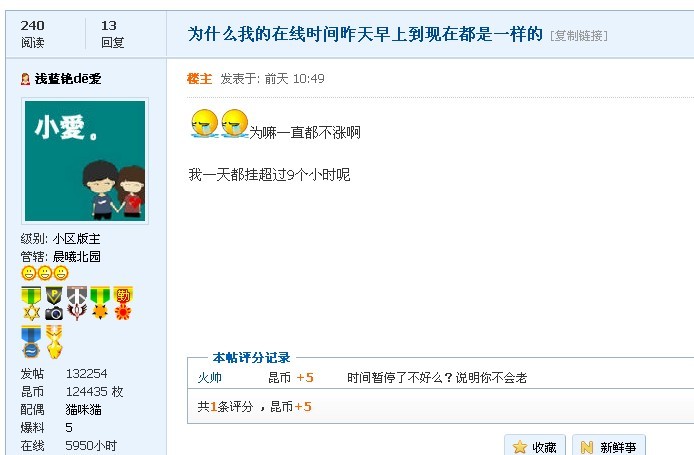Open the 浅蓝铯dē爱 user profile
Viewport: 694px width, 455px height.
click(68, 79)
